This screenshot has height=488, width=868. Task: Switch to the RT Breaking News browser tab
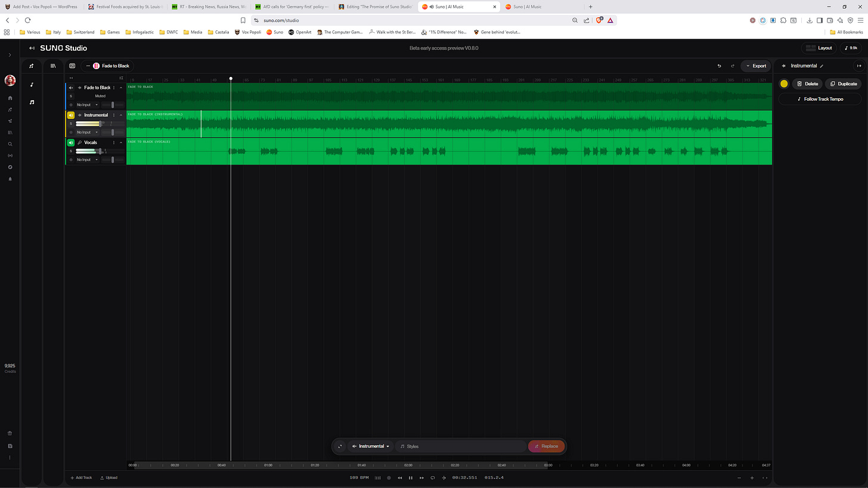pos(207,7)
